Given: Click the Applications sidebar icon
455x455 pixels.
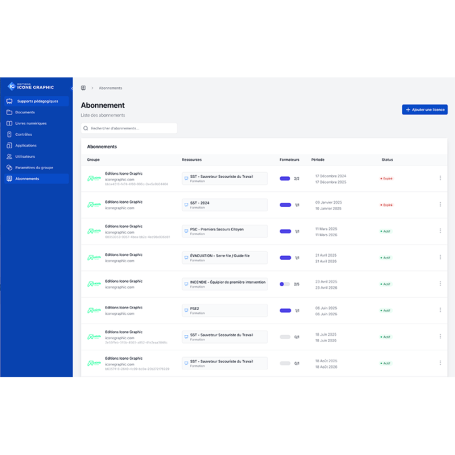Looking at the screenshot, I should (9, 145).
